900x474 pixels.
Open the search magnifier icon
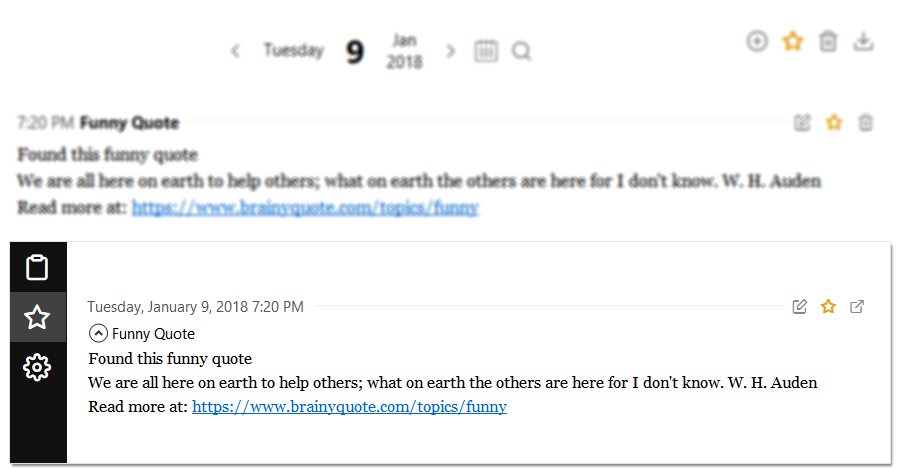pos(521,51)
